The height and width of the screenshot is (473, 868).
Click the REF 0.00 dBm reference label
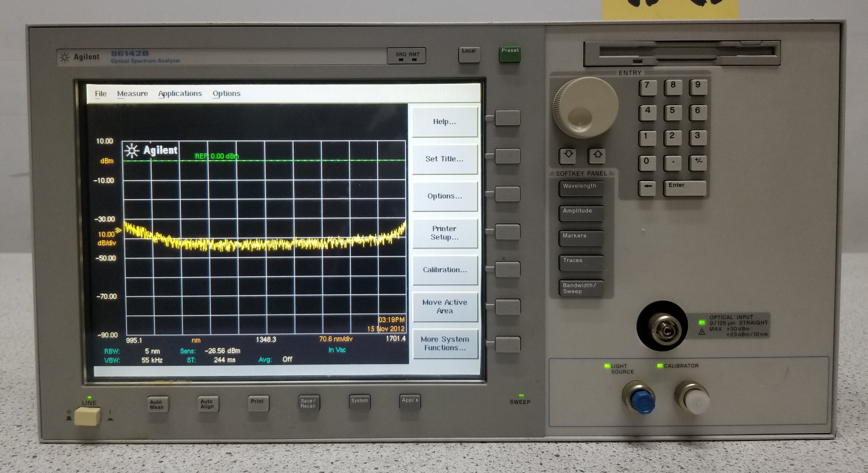pyautogui.click(x=217, y=156)
